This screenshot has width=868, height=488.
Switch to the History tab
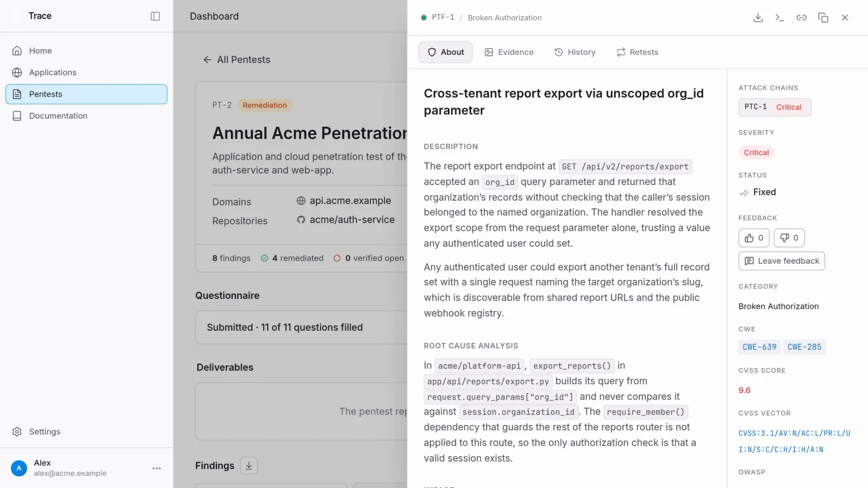coord(575,52)
